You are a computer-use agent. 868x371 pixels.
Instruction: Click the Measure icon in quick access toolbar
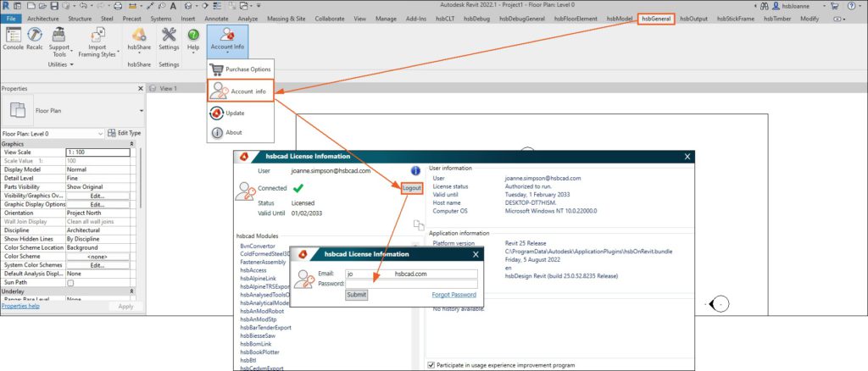click(x=133, y=6)
